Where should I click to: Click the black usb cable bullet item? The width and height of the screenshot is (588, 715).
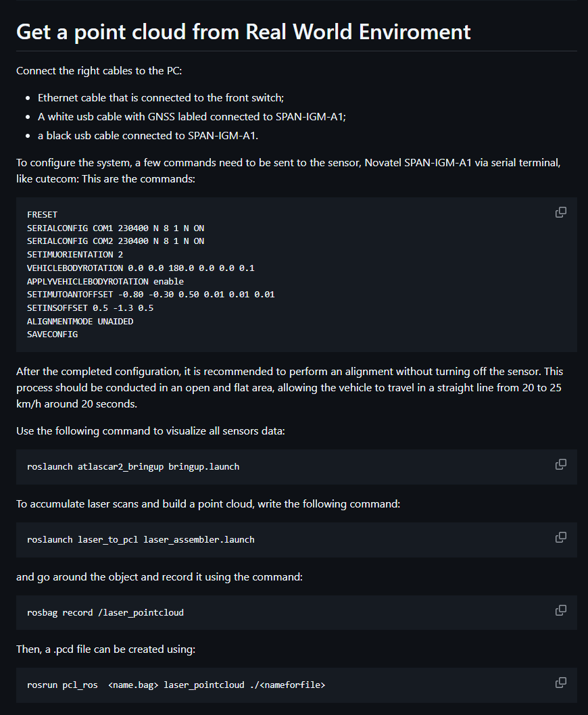tap(147, 136)
